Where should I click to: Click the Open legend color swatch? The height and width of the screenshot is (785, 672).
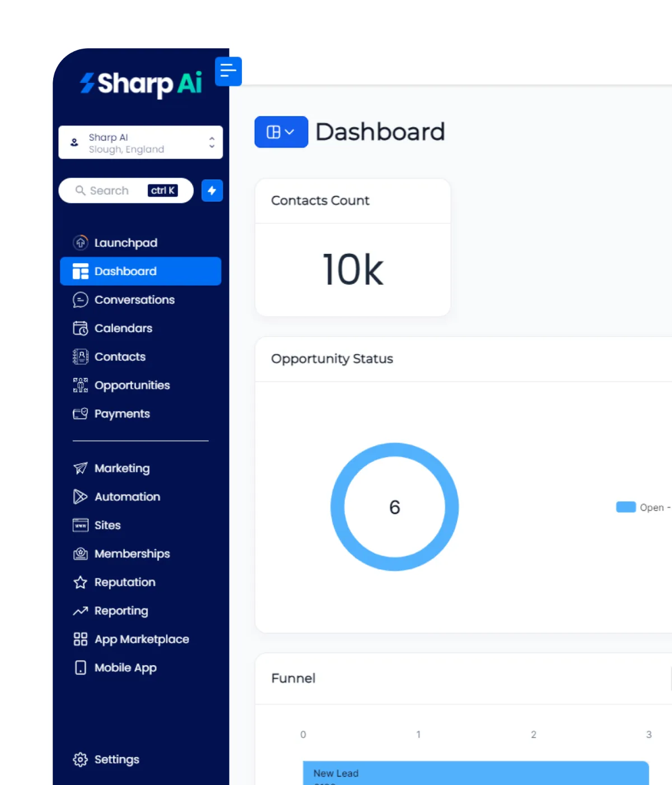tap(626, 507)
